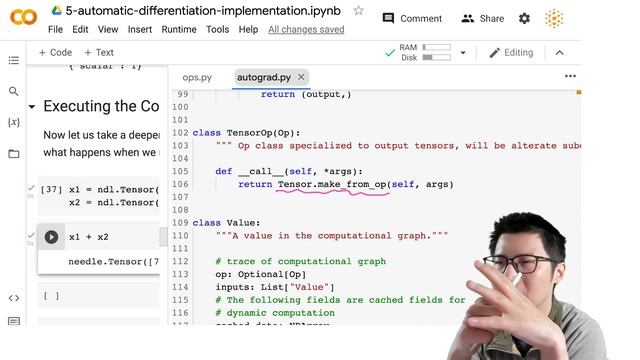Click the Google Drive icon beside the title
The width and height of the screenshot is (640, 360).
coord(57,11)
